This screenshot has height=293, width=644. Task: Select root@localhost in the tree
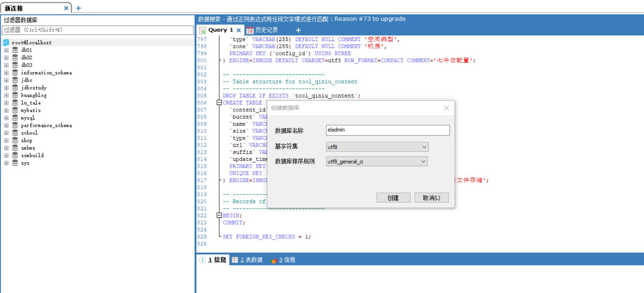click(32, 43)
